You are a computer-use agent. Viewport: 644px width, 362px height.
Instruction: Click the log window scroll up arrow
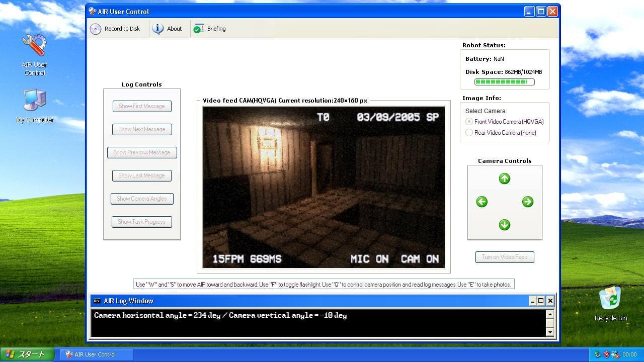click(550, 314)
